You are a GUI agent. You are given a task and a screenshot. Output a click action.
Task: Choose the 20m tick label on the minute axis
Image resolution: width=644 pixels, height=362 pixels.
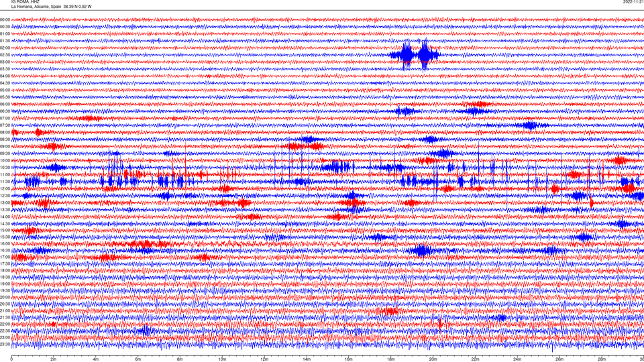click(433, 359)
